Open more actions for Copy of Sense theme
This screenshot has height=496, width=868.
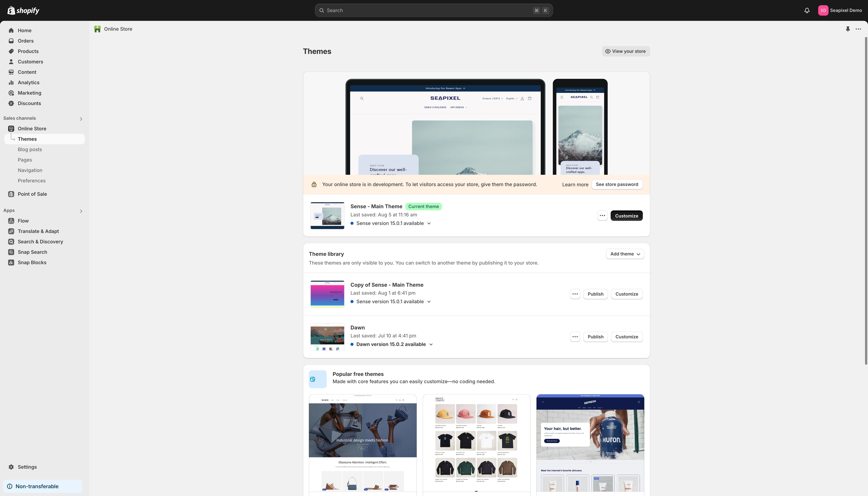(575, 294)
